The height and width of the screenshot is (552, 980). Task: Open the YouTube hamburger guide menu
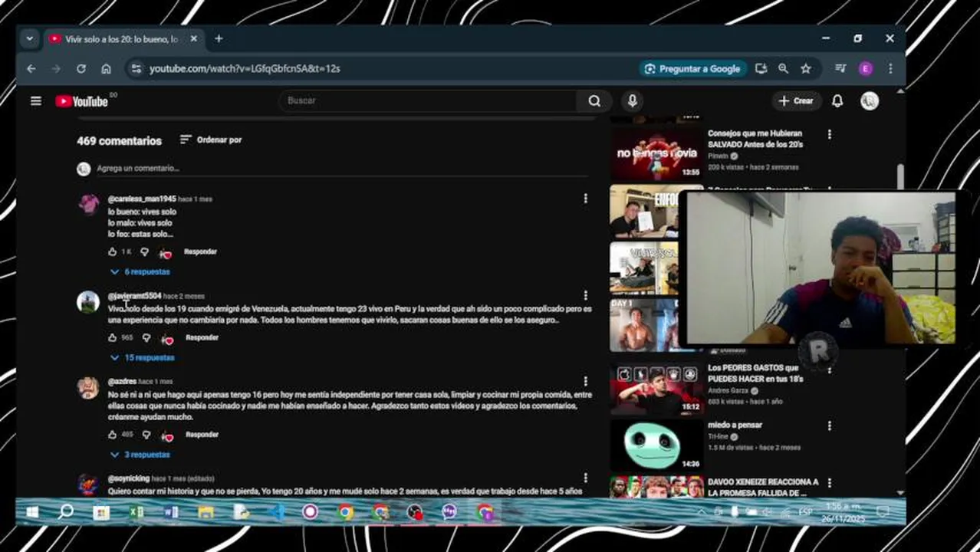pyautogui.click(x=36, y=100)
